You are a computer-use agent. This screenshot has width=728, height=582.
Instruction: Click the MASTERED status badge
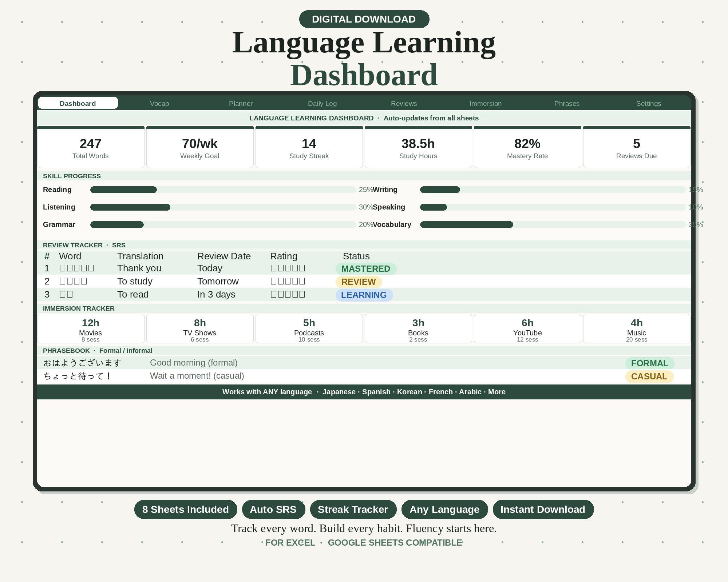(366, 269)
